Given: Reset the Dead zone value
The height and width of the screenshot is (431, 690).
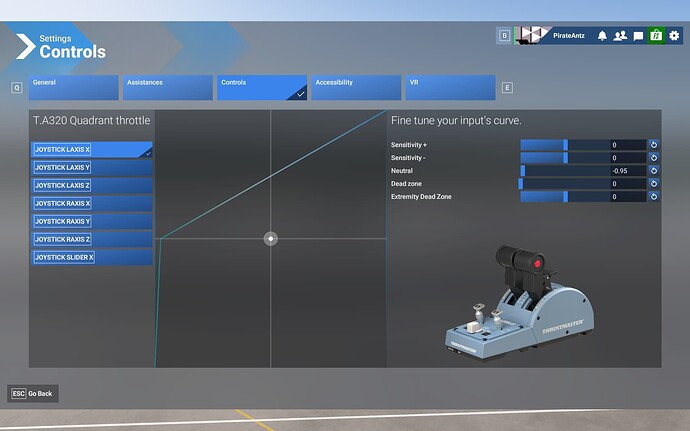Looking at the screenshot, I should 654,184.
